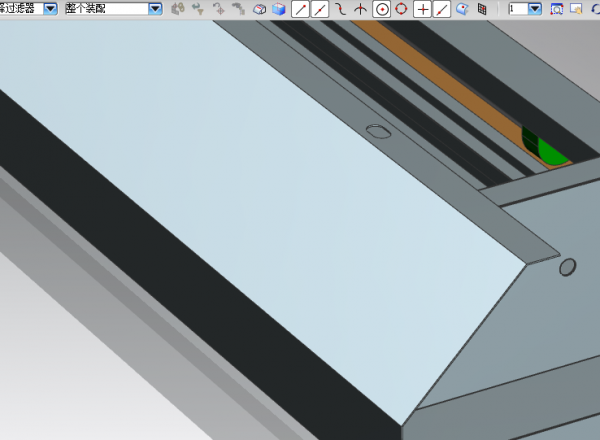Toggle the Existing Point snap option

422,9
